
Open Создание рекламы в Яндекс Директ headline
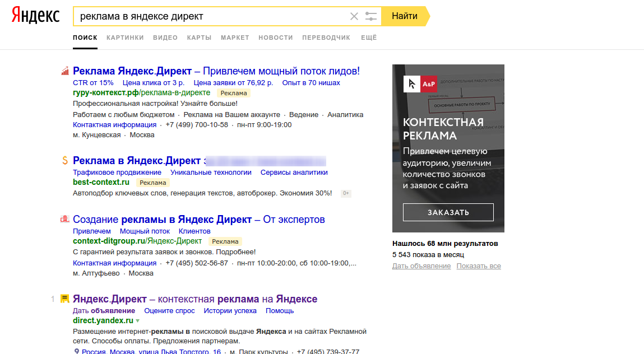[x=199, y=220]
